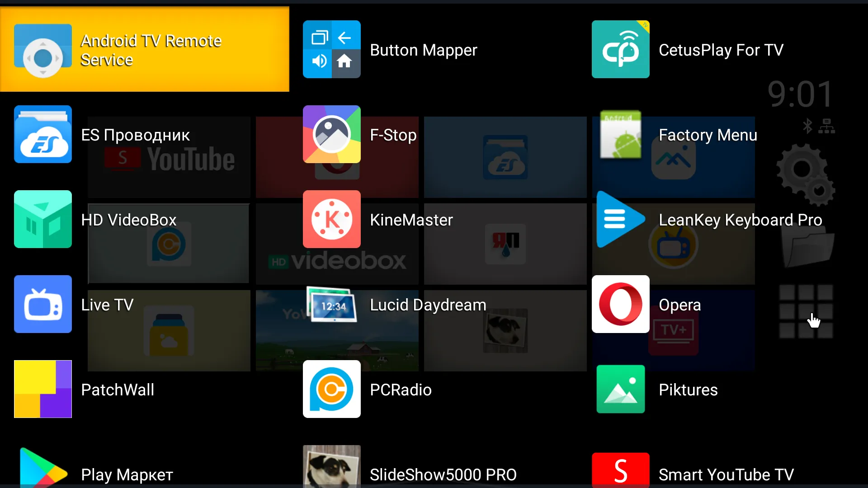Select the 'KineMaster' label
The height and width of the screenshot is (488, 868).
[411, 220]
